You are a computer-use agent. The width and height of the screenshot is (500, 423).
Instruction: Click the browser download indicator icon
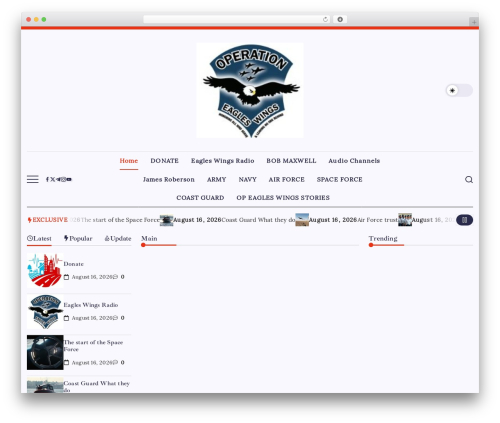pyautogui.click(x=340, y=19)
